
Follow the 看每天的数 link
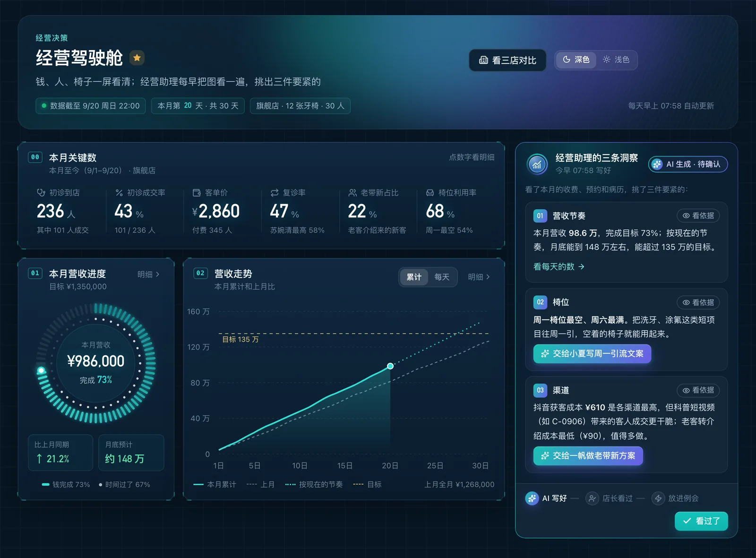tap(559, 266)
